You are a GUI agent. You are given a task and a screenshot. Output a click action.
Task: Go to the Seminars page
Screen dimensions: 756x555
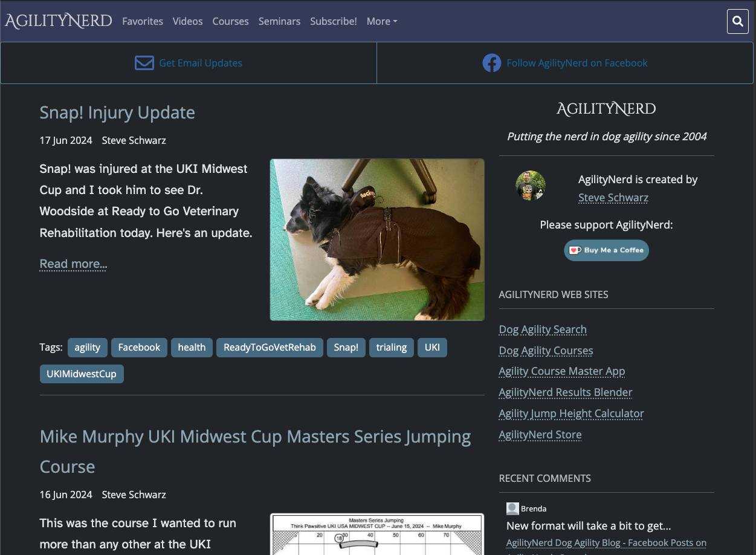click(x=279, y=21)
